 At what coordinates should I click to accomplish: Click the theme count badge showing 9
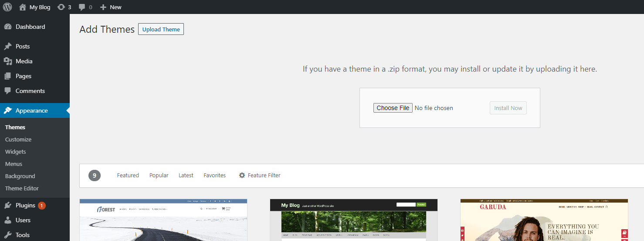(x=95, y=176)
